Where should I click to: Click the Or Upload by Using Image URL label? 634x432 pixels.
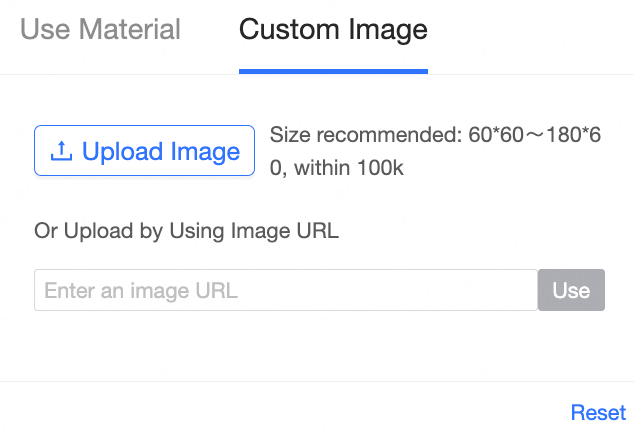(187, 232)
